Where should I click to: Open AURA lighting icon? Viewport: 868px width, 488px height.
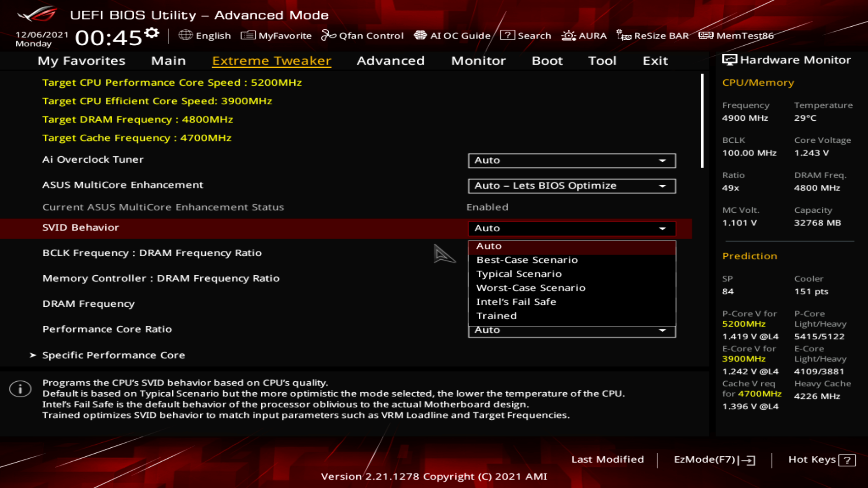tap(568, 35)
